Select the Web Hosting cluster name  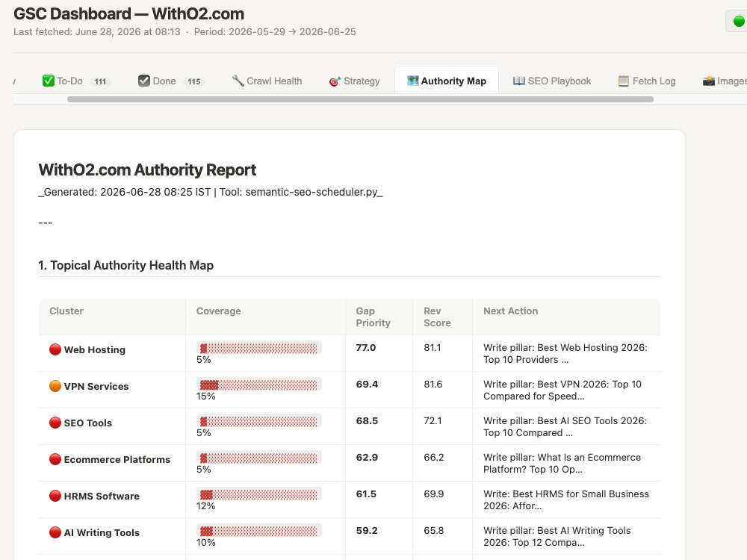pyautogui.click(x=94, y=349)
